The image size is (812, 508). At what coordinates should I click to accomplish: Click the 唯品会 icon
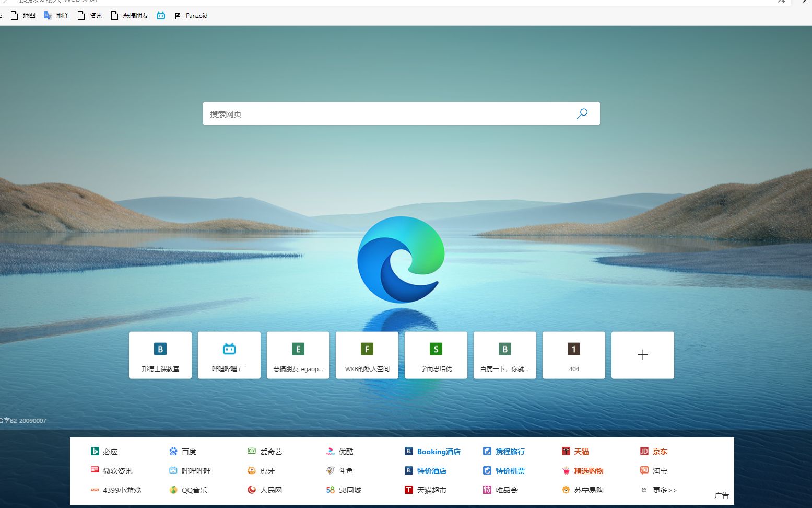(487, 490)
